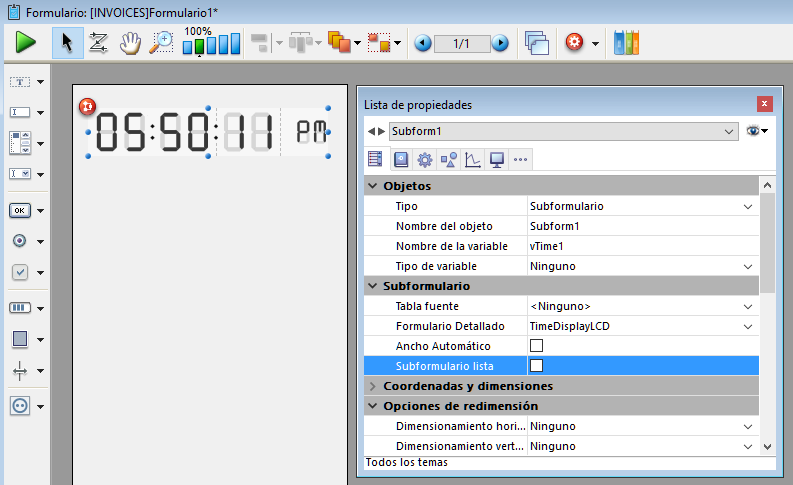Collapse the Objetos section
The image size is (793, 485).
(x=374, y=186)
